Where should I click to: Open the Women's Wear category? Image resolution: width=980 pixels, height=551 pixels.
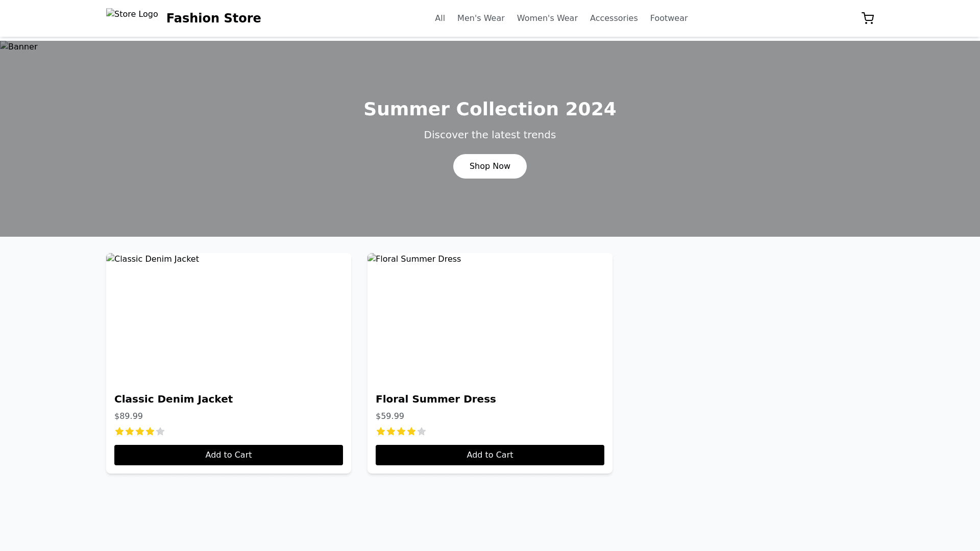547,18
